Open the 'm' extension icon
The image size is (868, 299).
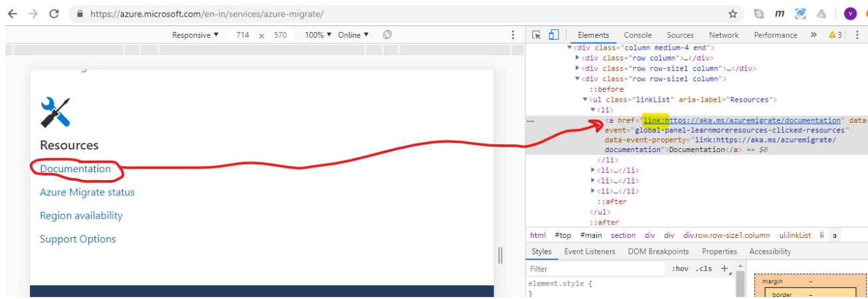pyautogui.click(x=780, y=13)
